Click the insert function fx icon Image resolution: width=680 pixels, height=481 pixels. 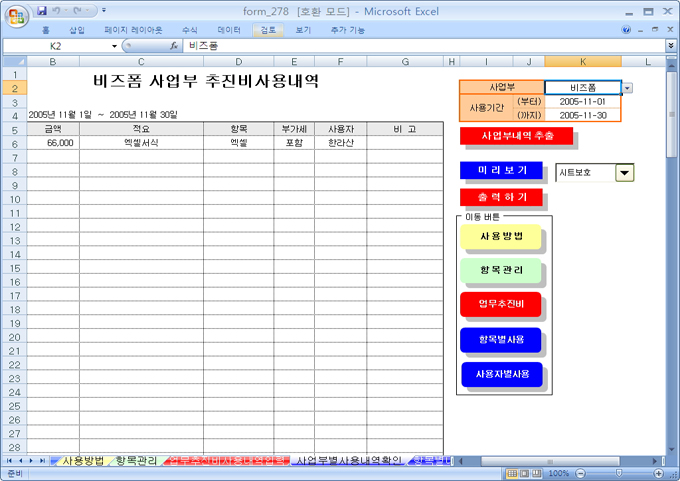pos(174,46)
